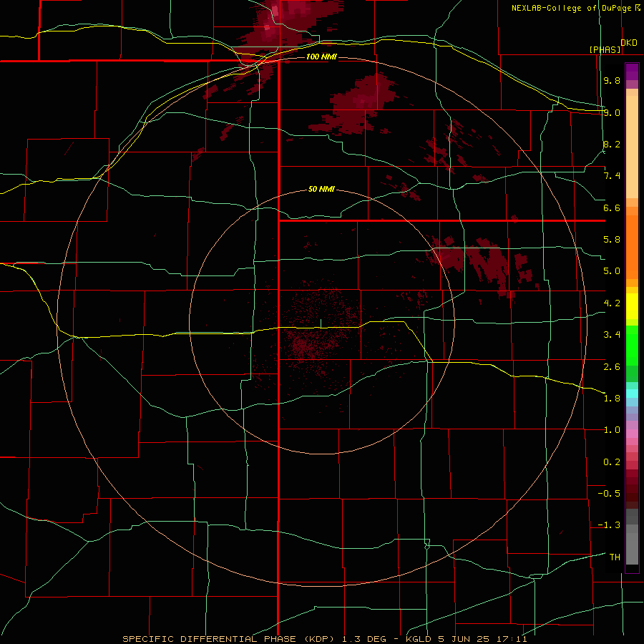Screen dimensions: 644x644
Task: Click the 9.8 value on the color scale
Action: pyautogui.click(x=612, y=80)
